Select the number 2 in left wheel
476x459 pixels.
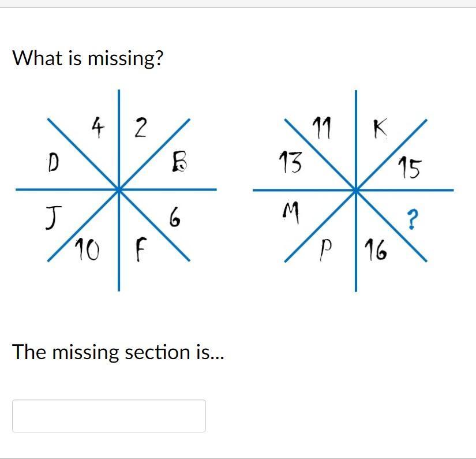point(140,128)
